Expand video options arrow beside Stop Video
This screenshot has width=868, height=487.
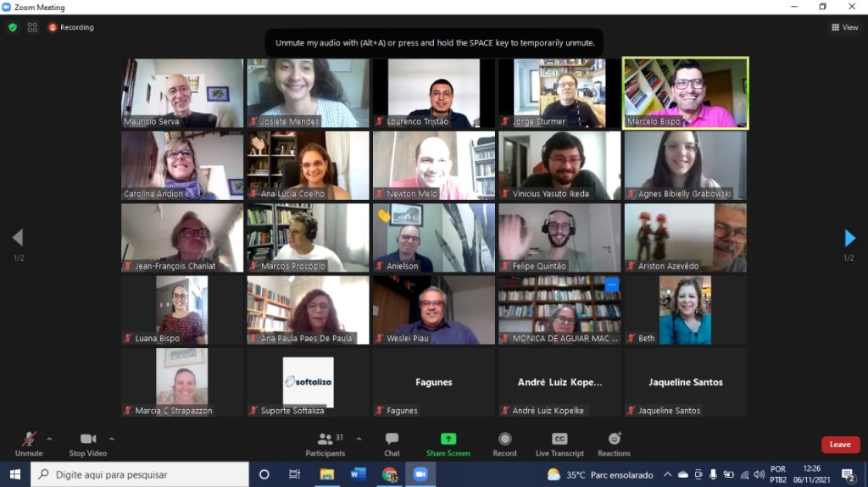coord(112,439)
